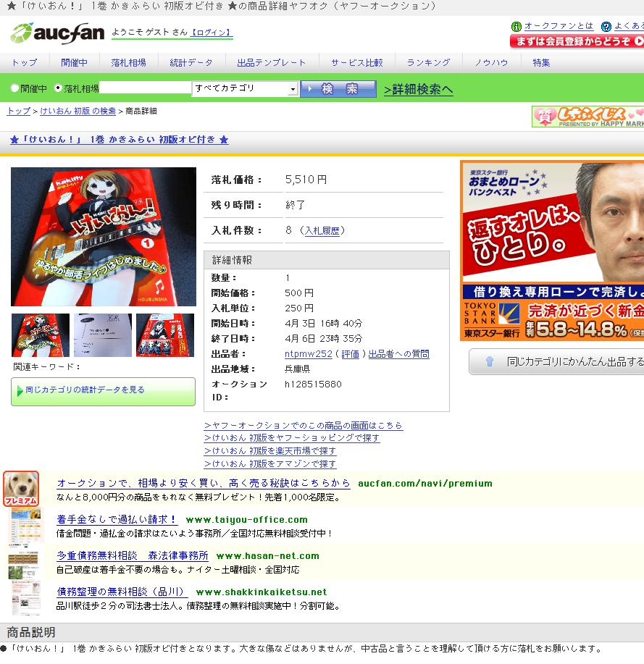This screenshot has width=644, height=664.
Task: Click the search on 楽天市場 link
Action: pyautogui.click(x=270, y=451)
